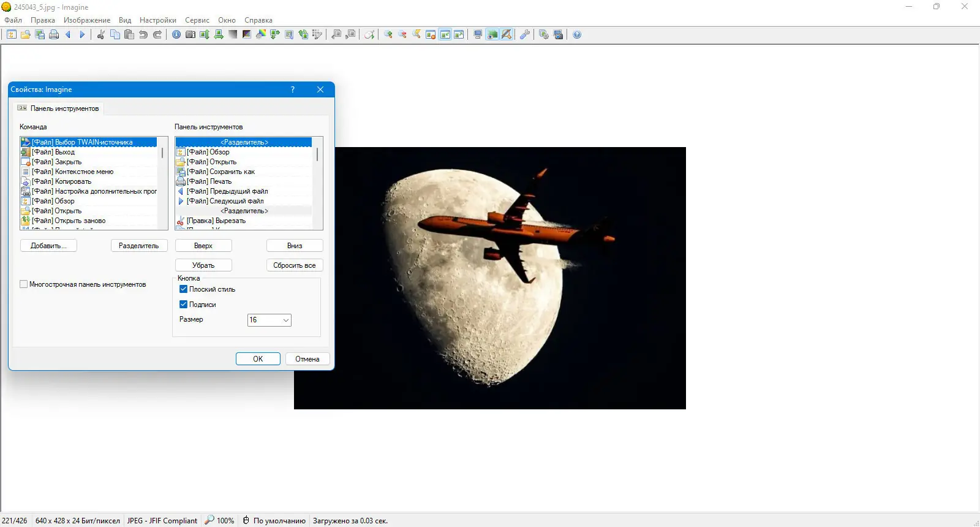The height and width of the screenshot is (527, 980).
Task: Go to next file with right arrow icon
Action: (82, 35)
